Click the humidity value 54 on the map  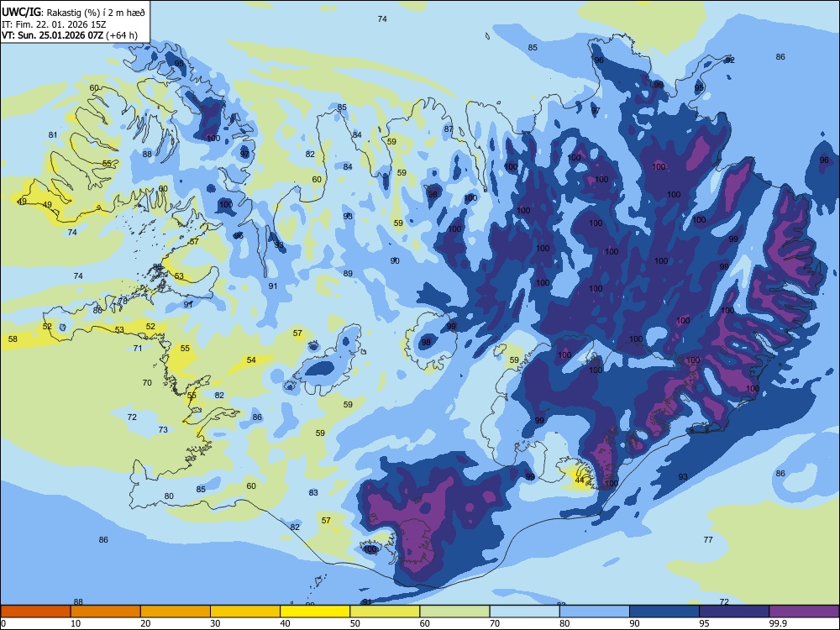pyautogui.click(x=251, y=360)
